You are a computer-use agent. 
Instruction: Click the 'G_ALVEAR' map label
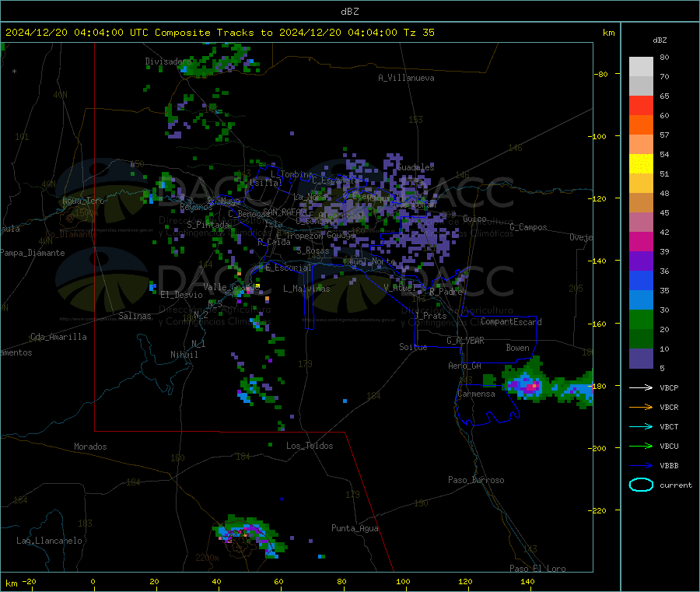coord(466,341)
